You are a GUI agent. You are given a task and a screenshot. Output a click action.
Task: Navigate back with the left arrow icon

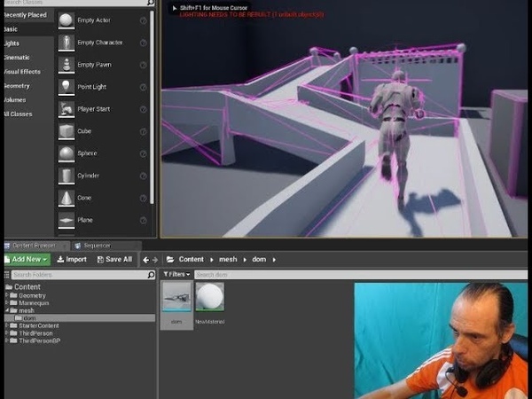click(x=146, y=260)
